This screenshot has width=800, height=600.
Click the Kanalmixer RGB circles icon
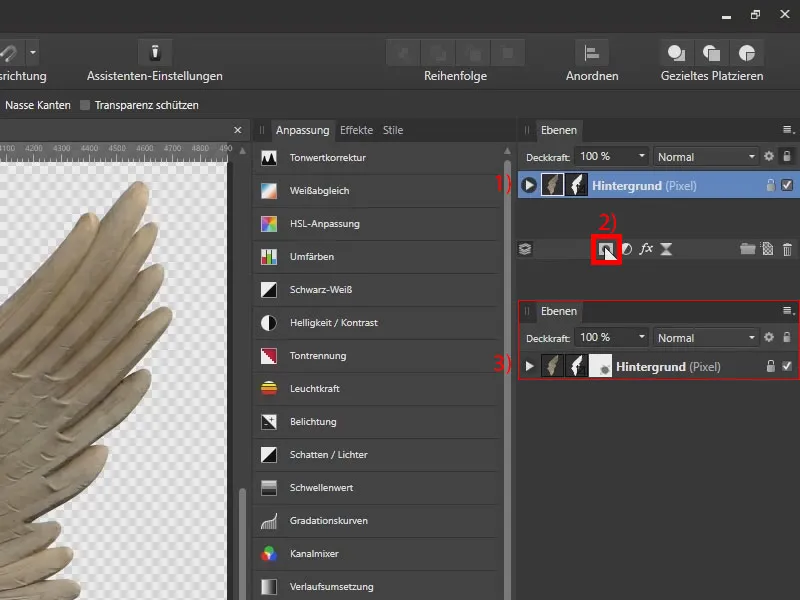pos(269,554)
